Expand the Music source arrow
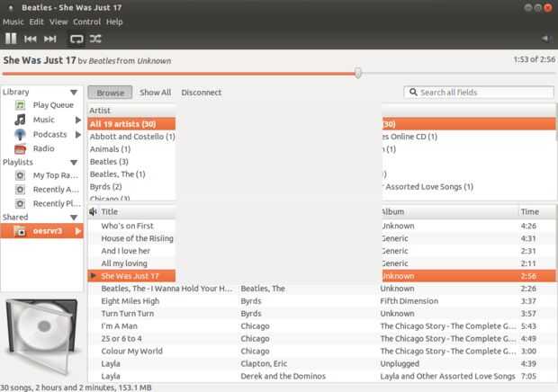 [x=78, y=120]
